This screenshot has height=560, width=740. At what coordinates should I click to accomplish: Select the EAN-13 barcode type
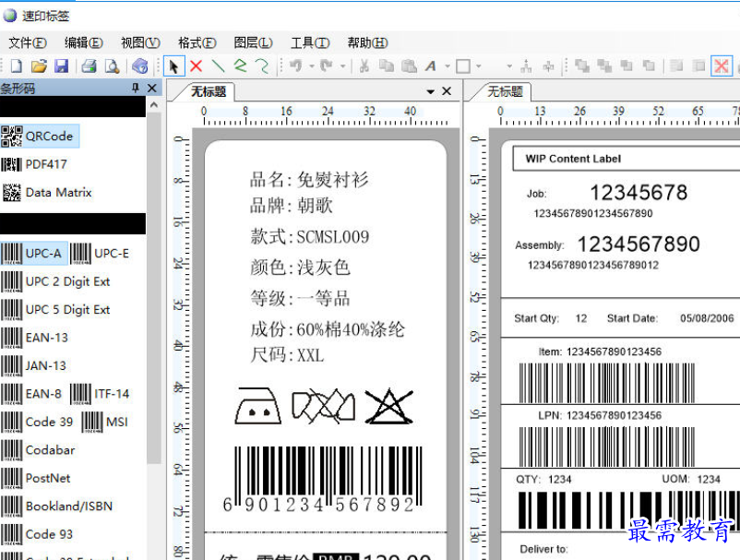pos(34,338)
